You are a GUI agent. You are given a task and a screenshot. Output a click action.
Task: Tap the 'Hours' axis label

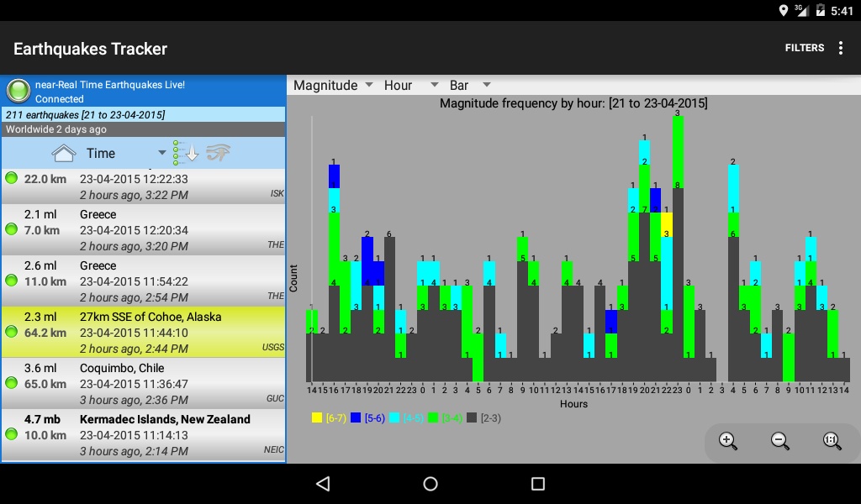573,404
